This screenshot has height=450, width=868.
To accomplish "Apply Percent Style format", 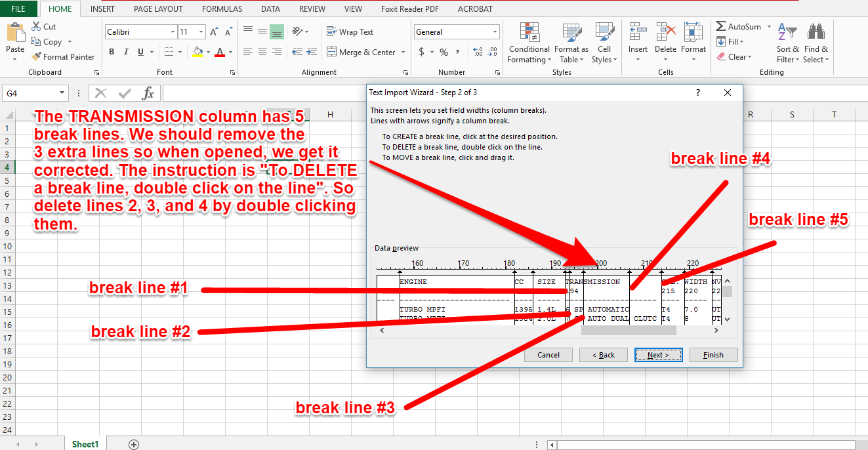I will (x=444, y=52).
